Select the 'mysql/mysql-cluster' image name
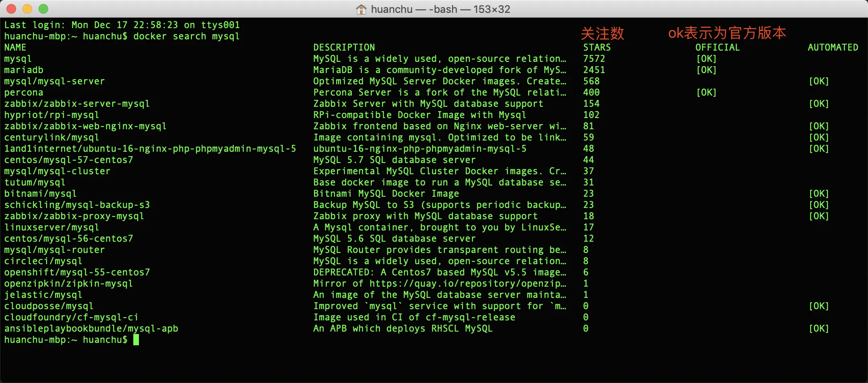The image size is (868, 383). point(57,171)
